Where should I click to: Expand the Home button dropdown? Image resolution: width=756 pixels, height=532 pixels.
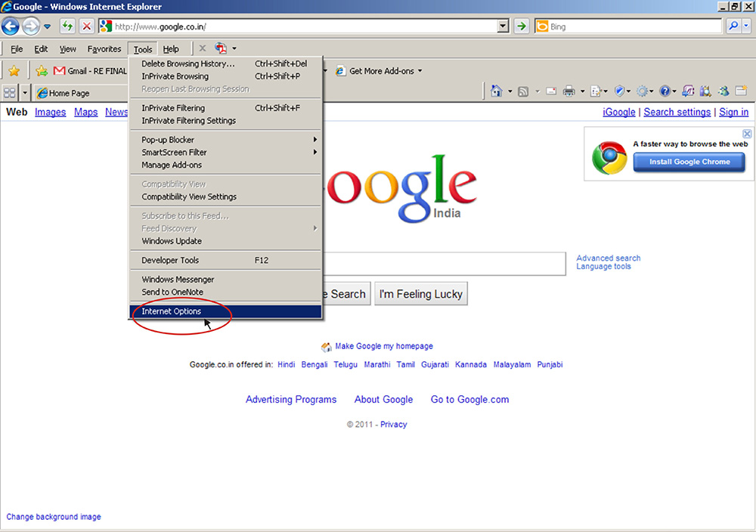[510, 91]
